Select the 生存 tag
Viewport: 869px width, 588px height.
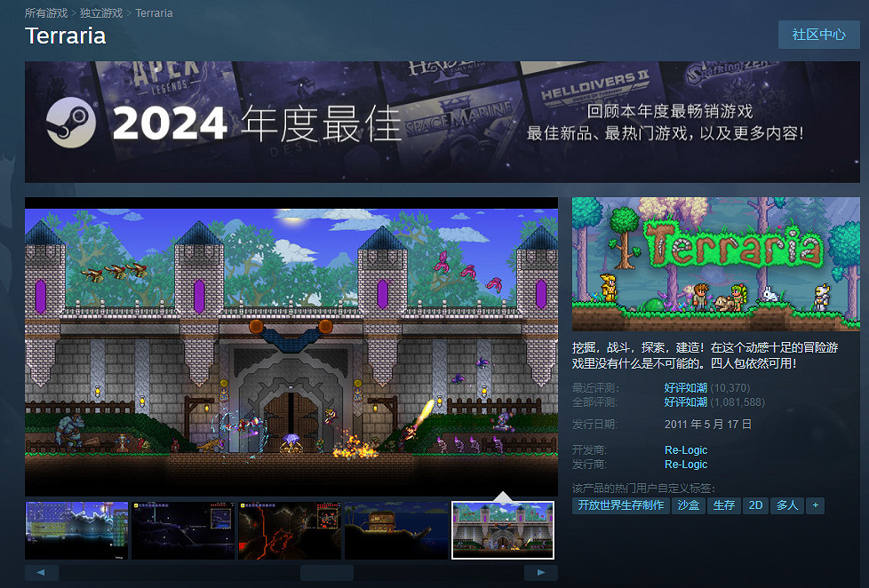pos(726,505)
